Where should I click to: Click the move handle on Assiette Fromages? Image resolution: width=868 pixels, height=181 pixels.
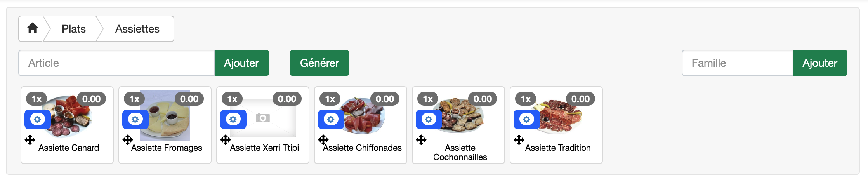coord(128,140)
